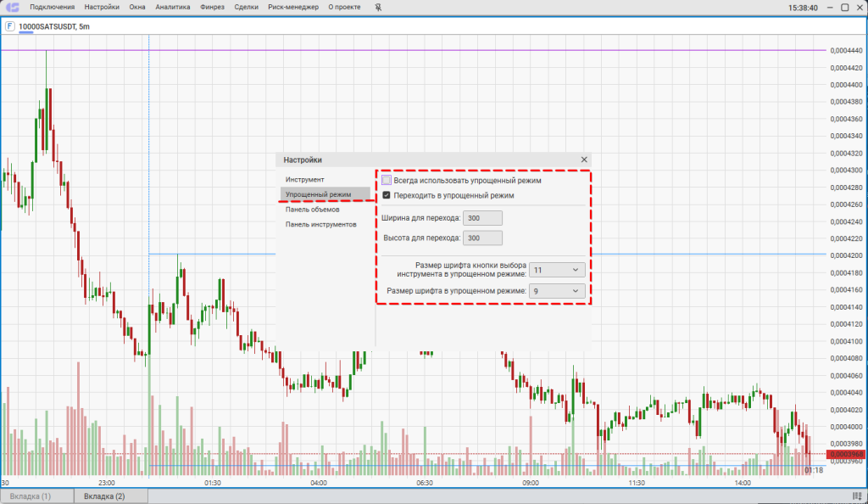Image resolution: width=868 pixels, height=504 pixels.
Task: Click the 09:00 time axis label
Action: click(x=531, y=483)
